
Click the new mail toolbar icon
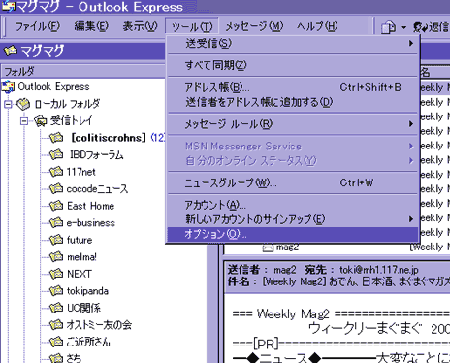[x=388, y=27]
